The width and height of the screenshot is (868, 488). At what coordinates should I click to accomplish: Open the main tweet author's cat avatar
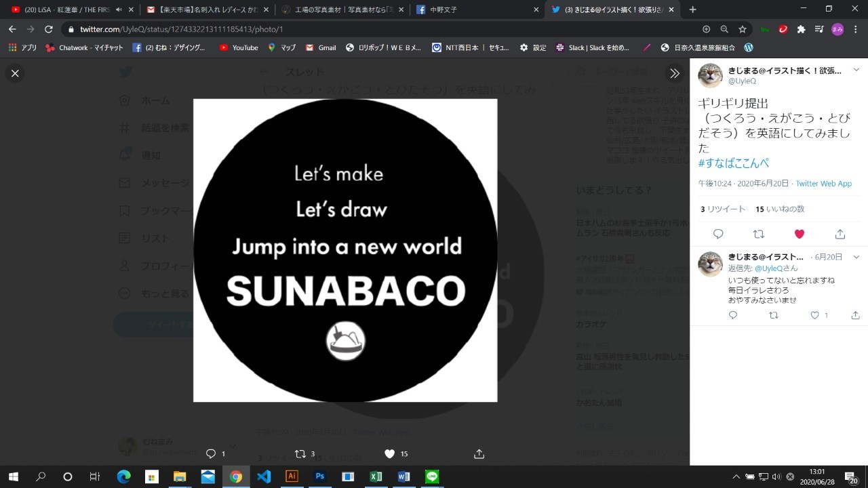click(710, 75)
